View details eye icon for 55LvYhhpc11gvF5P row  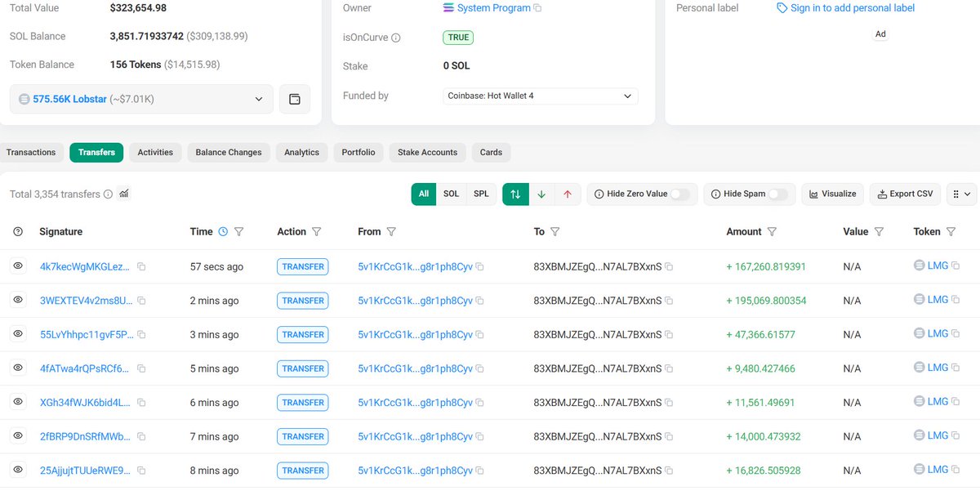(18, 334)
